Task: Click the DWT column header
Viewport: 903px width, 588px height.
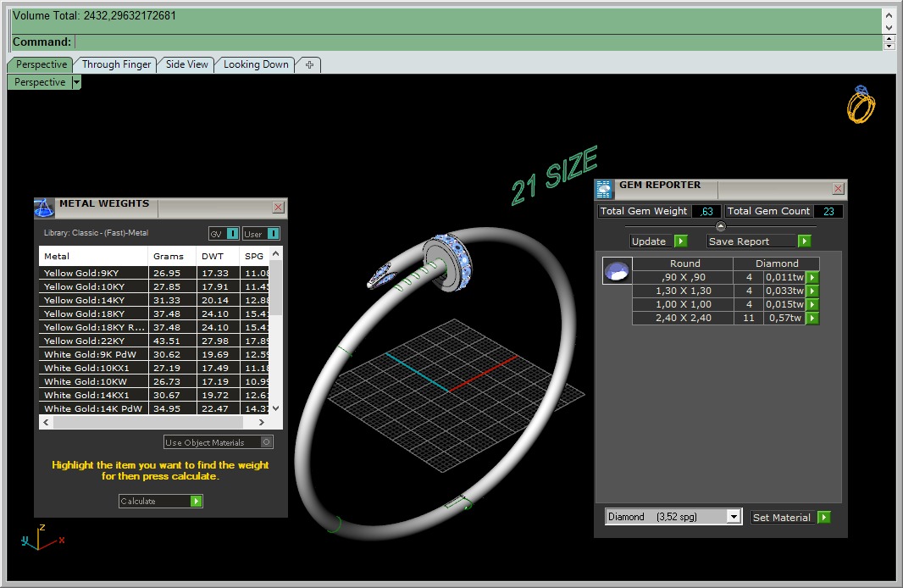Action: [x=218, y=256]
